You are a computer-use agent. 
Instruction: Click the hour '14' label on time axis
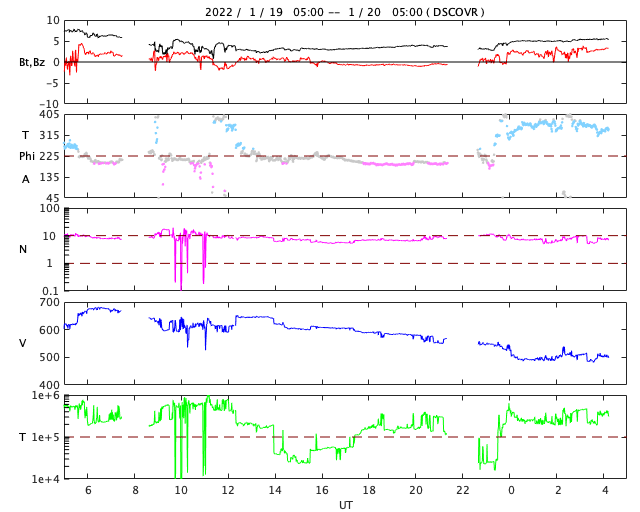coord(275,490)
